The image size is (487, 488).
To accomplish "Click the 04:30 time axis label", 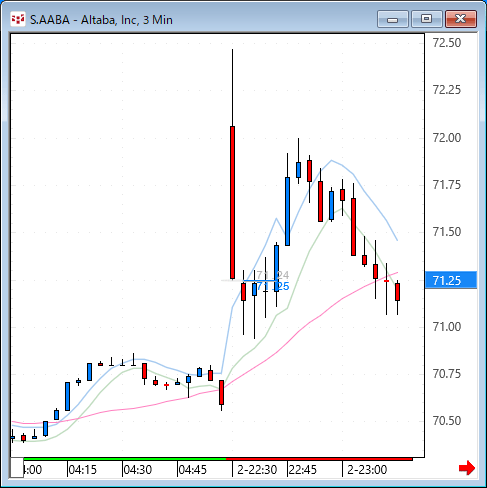I will point(137,470).
